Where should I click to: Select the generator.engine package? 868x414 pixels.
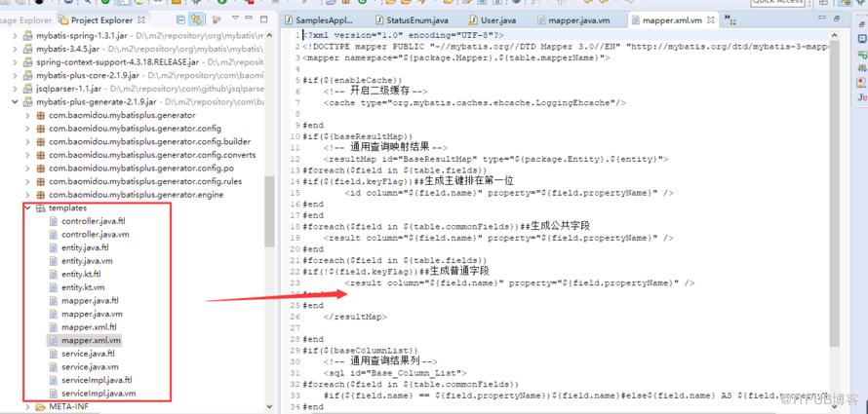pos(137,195)
